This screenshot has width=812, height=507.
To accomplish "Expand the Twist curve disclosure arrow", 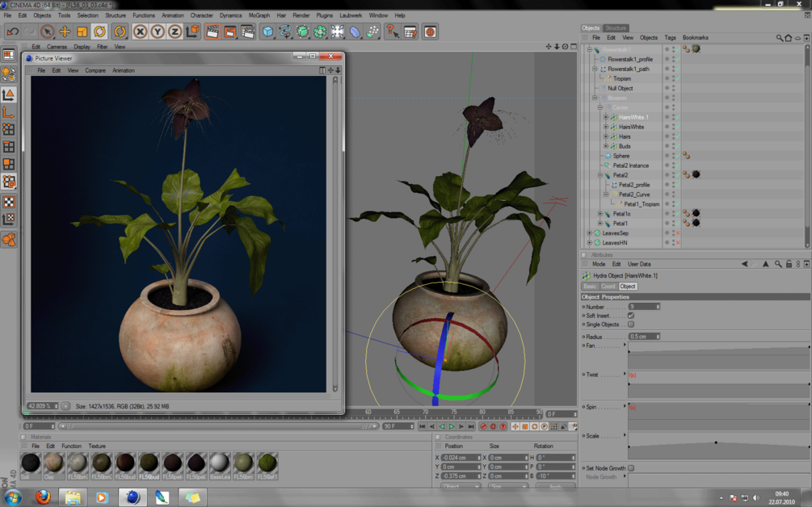I will point(625,374).
